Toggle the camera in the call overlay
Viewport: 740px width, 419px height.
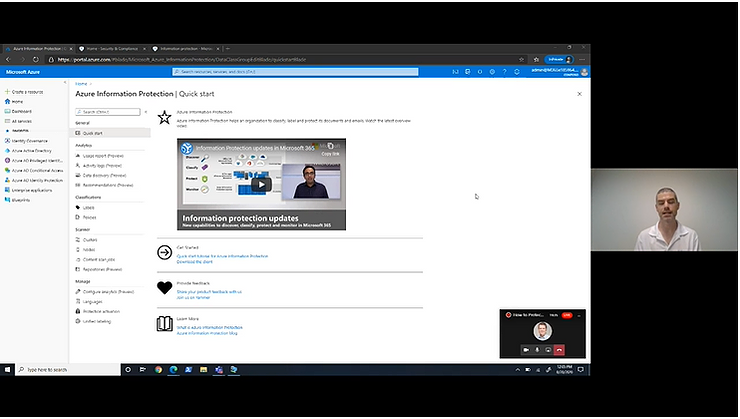525,350
